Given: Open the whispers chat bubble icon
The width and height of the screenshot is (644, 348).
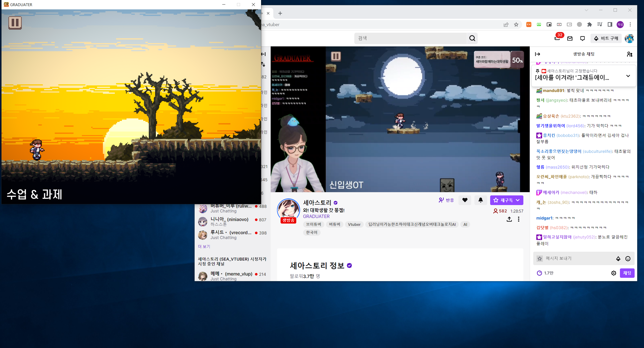Looking at the screenshot, I should pyautogui.click(x=582, y=38).
